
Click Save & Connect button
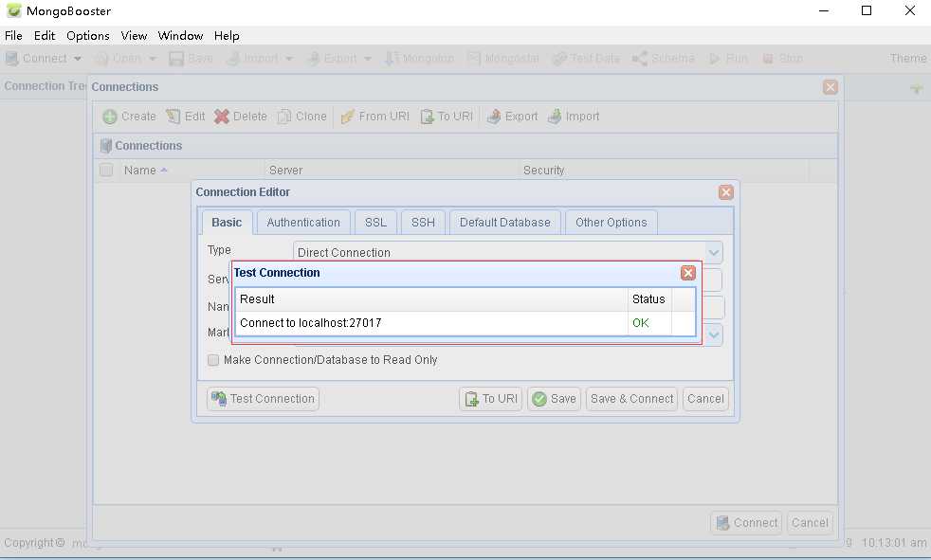[631, 399]
